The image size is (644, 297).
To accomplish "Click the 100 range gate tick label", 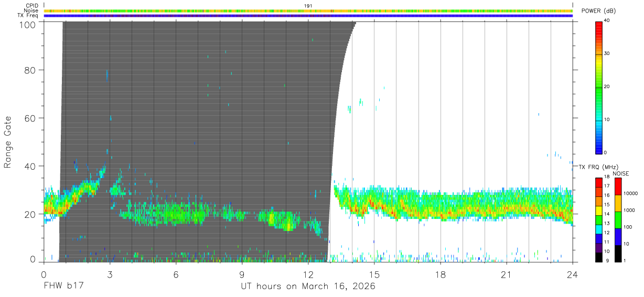I will [27, 25].
